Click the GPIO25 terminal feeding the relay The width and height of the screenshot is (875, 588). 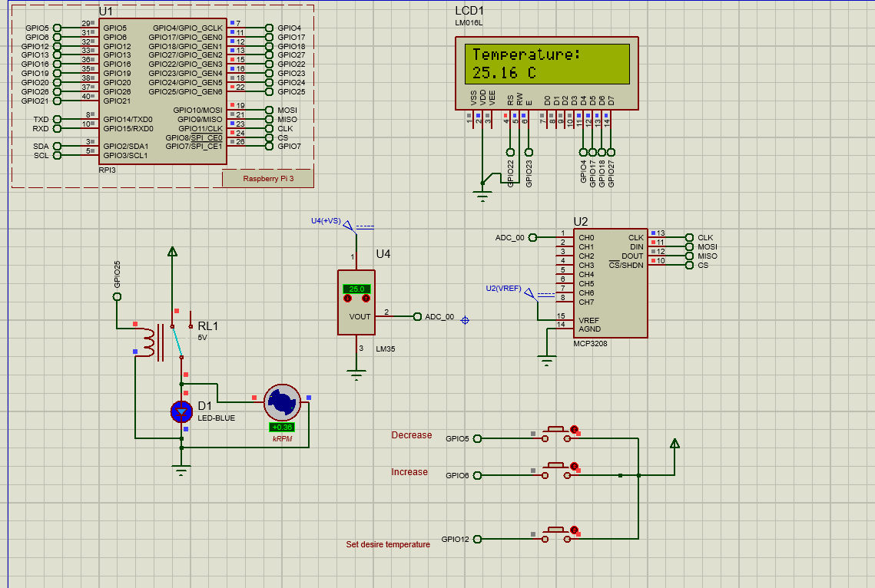(118, 296)
